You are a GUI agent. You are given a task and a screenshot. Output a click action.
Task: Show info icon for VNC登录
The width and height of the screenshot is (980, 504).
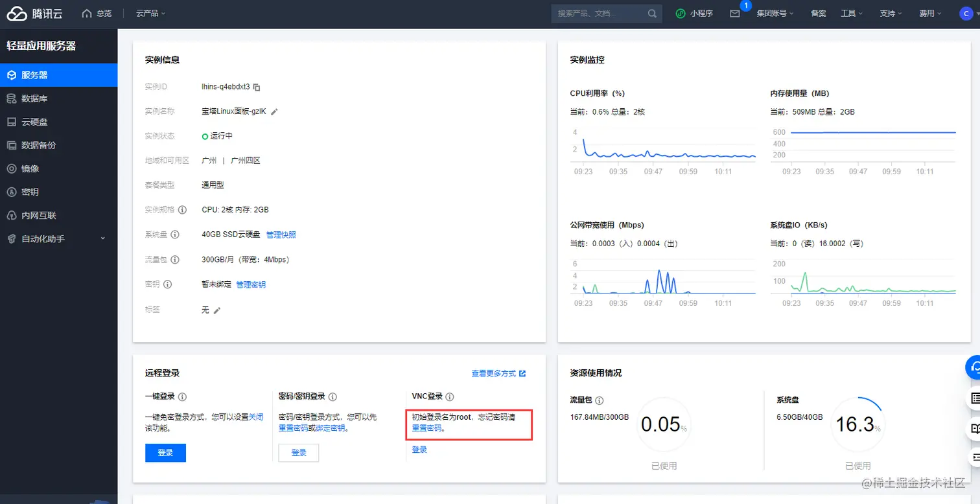coord(450,396)
